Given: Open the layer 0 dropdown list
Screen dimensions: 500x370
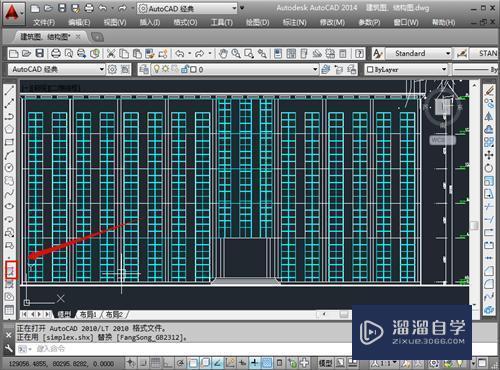Looking at the screenshot, I should click(x=315, y=69).
